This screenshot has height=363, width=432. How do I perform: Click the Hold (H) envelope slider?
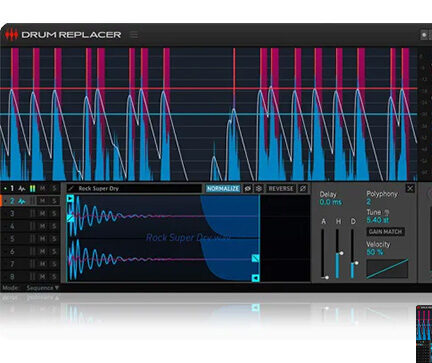(338, 253)
